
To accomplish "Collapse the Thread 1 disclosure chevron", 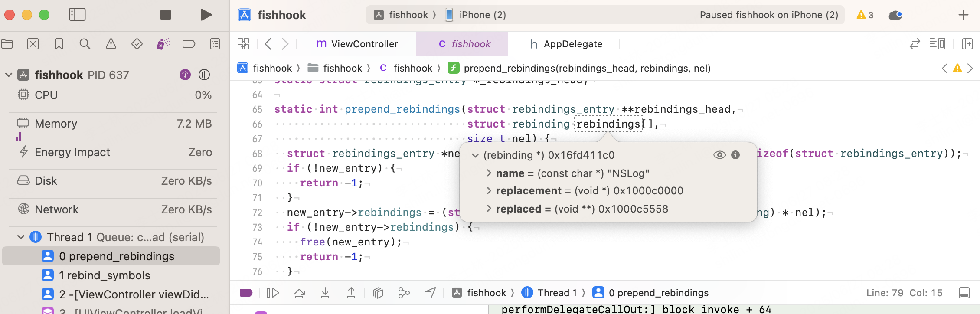I will tap(20, 237).
